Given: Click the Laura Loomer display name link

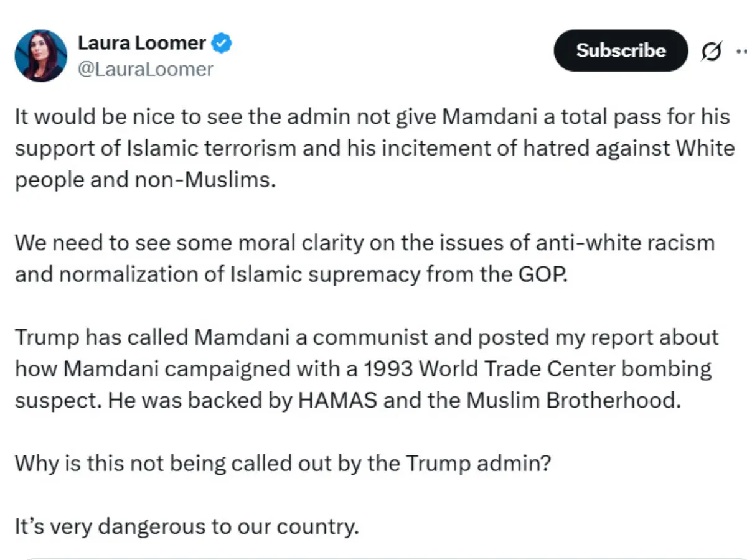Looking at the screenshot, I should (142, 42).
